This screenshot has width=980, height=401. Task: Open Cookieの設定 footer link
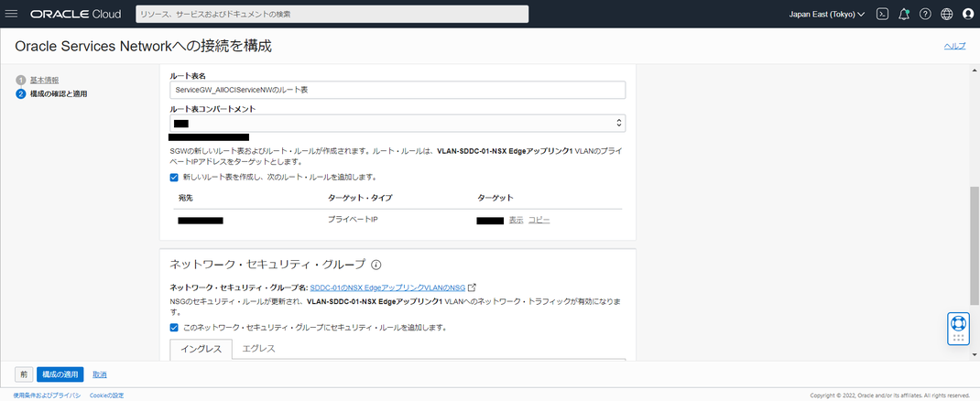coord(107,396)
